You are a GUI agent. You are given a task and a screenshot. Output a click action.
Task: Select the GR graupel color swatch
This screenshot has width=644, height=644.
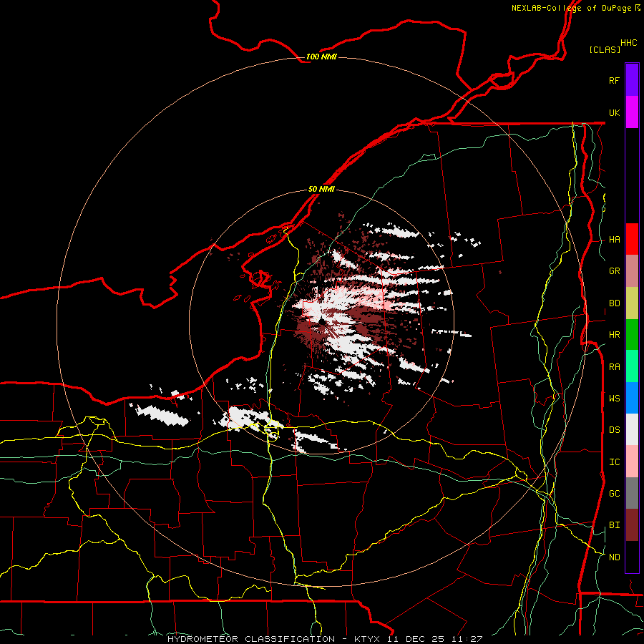pyautogui.click(x=632, y=271)
